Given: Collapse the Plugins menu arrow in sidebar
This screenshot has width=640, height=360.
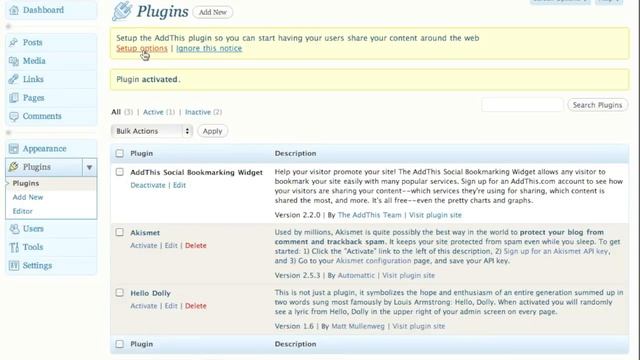Looking at the screenshot, I should [89, 167].
